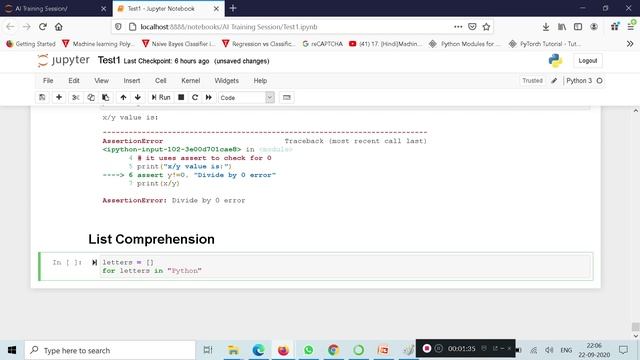640x360 pixels.
Task: Open File Explorer from the taskbar
Action: coord(233,350)
